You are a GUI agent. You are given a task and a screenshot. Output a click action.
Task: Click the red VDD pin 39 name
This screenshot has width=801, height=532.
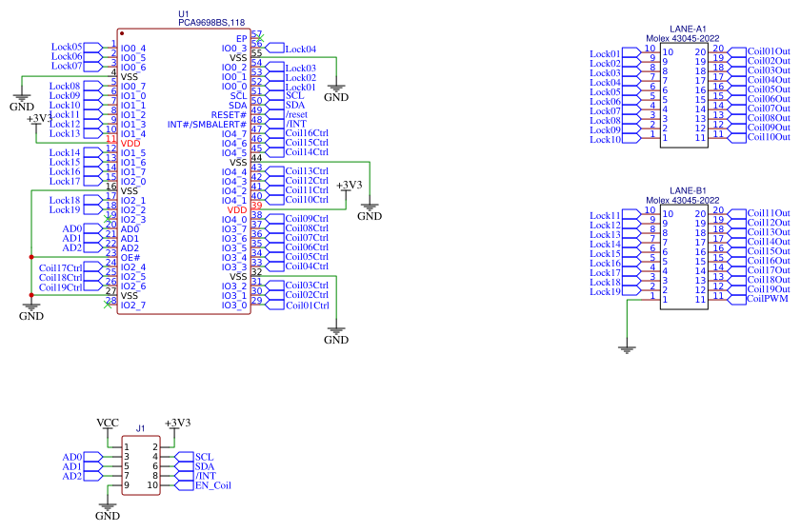click(x=237, y=209)
